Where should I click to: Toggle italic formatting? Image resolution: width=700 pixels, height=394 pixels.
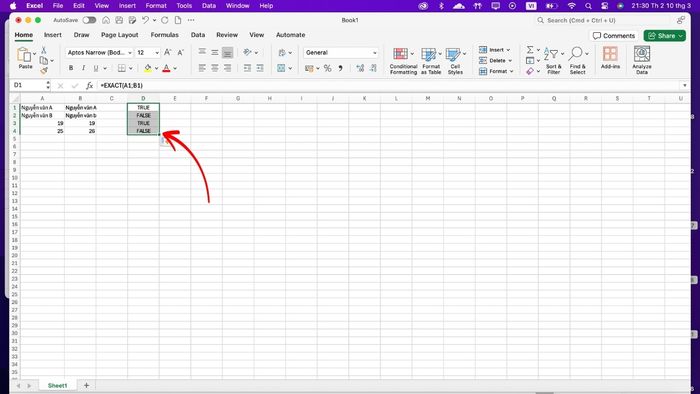(83, 68)
